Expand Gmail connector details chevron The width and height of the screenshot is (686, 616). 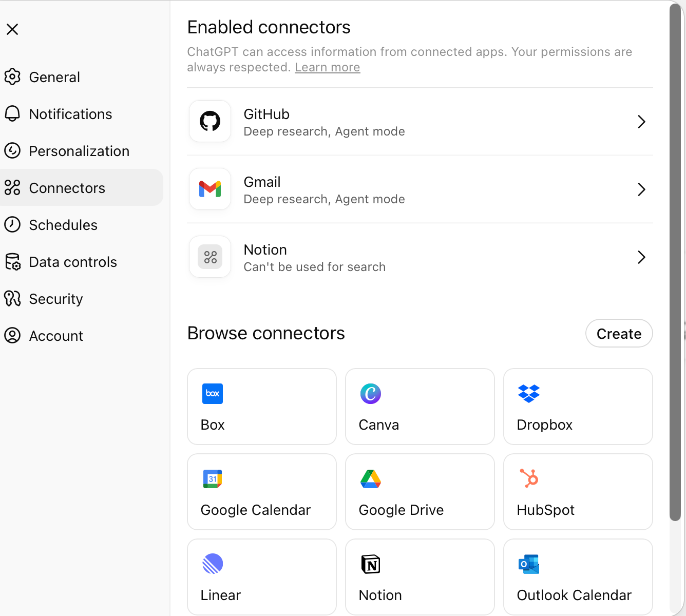point(641,189)
